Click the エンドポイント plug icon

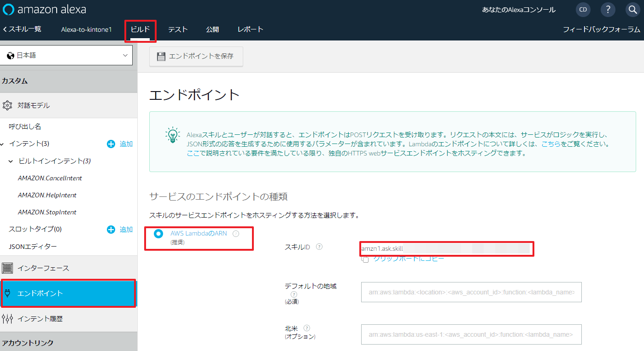tap(7, 293)
